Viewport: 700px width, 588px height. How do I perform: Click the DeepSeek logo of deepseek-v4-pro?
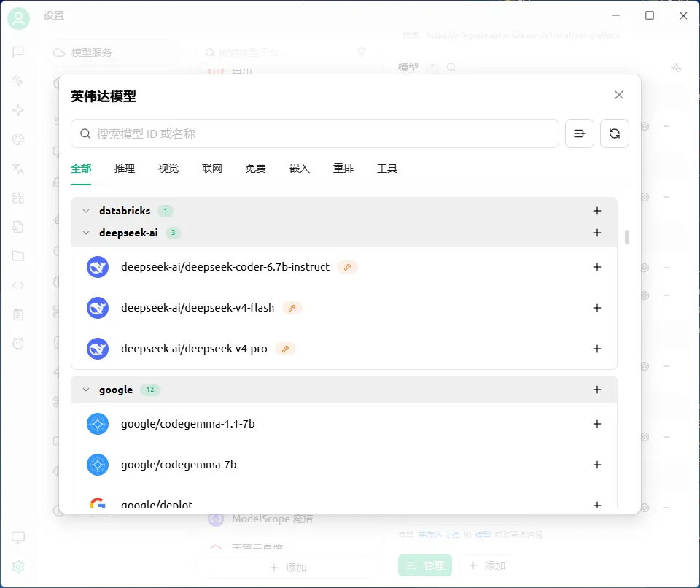pyautogui.click(x=98, y=349)
